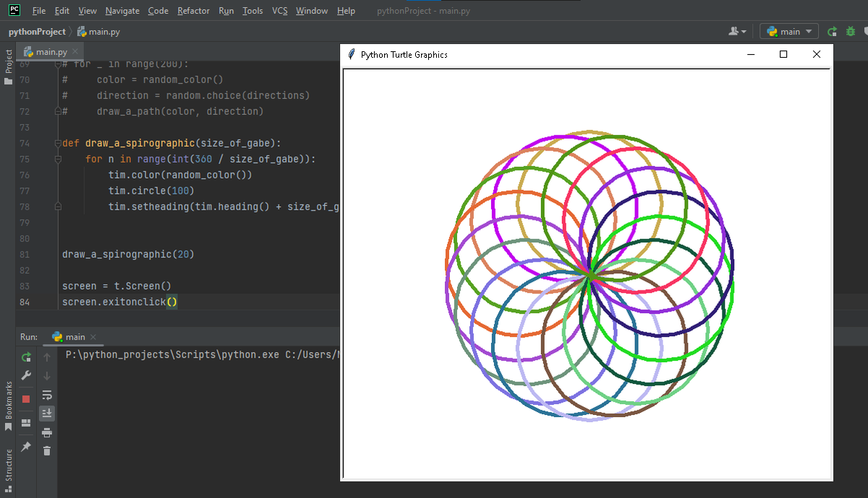The image size is (868, 498).
Task: Toggle the comment fold marker on line 69
Action: coord(57,64)
